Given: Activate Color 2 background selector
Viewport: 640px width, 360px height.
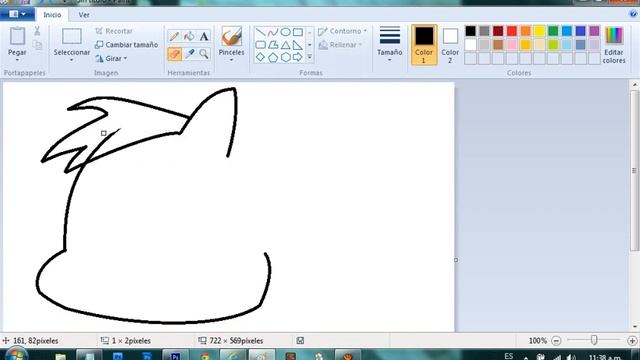Looking at the screenshot, I should point(450,44).
